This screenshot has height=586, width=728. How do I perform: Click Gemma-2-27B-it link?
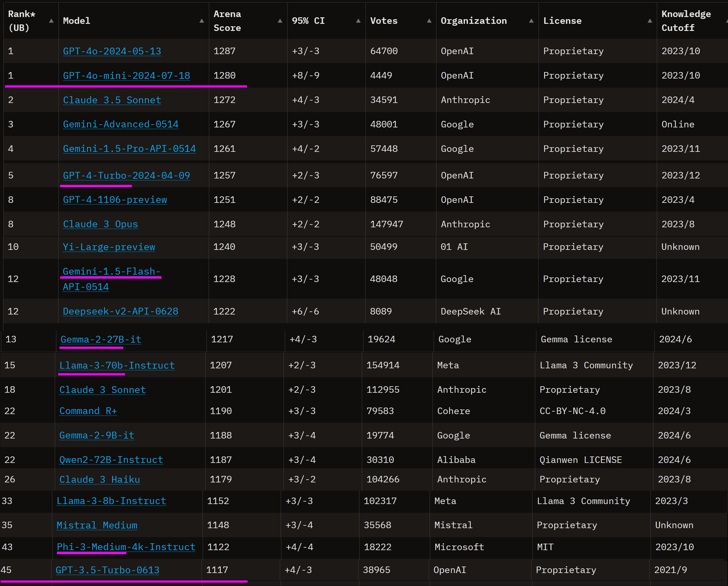point(101,339)
